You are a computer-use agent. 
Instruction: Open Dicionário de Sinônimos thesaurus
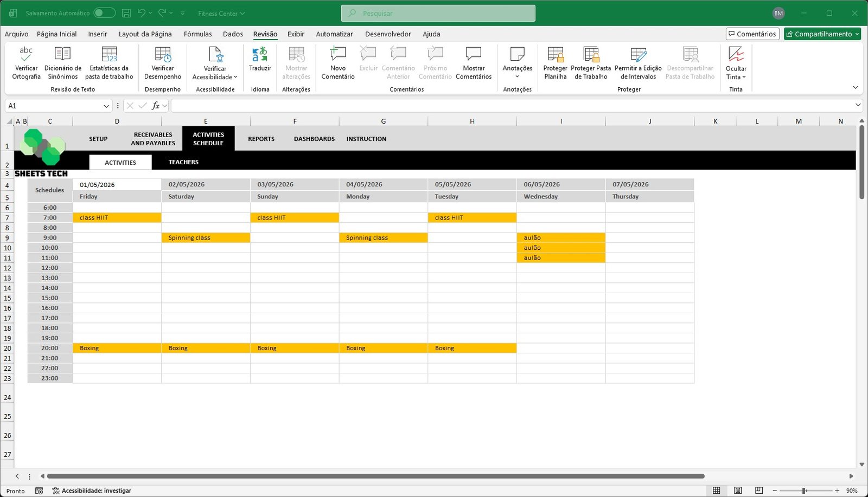coord(63,55)
